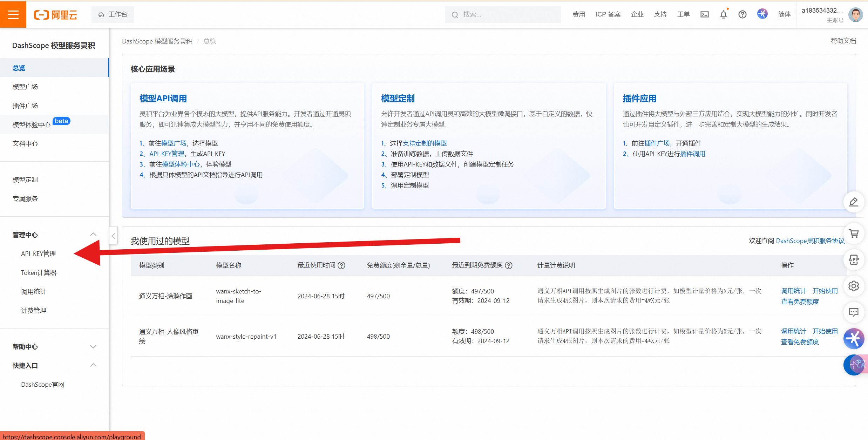The image size is (868, 440).
Task: Click 调用统计 link for wanx-sketch-to-image-lite
Action: pos(793,291)
